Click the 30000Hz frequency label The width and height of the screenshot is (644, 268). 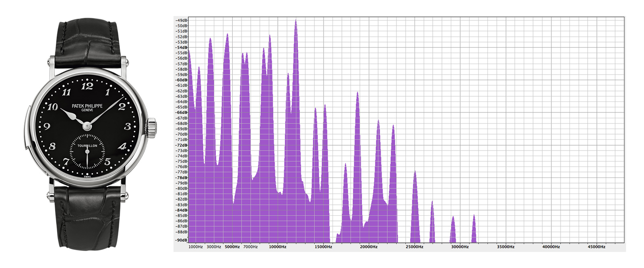(x=460, y=247)
